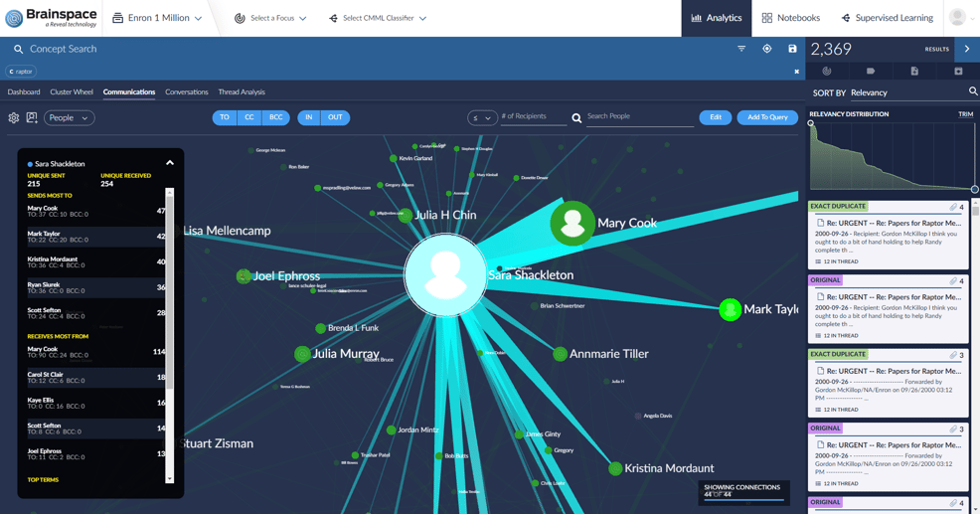
Task: Open the Enron 1 Million dataset dropdown
Action: pyautogui.click(x=157, y=18)
